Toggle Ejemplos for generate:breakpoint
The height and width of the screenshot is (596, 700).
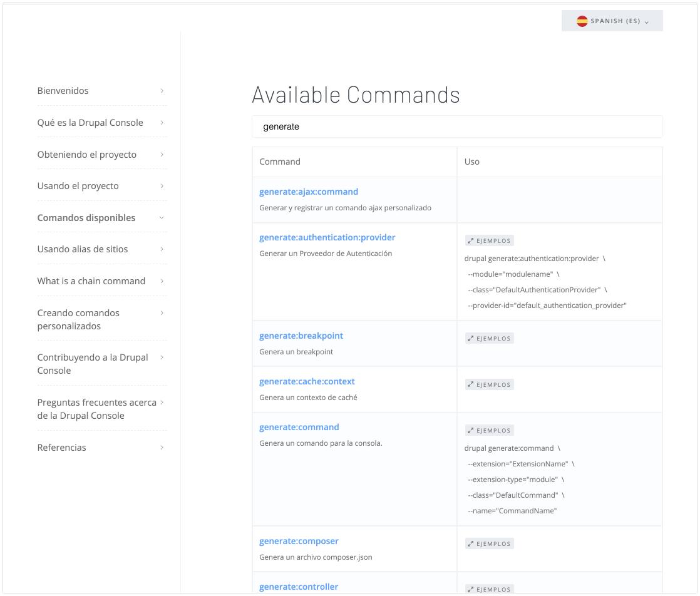click(489, 339)
